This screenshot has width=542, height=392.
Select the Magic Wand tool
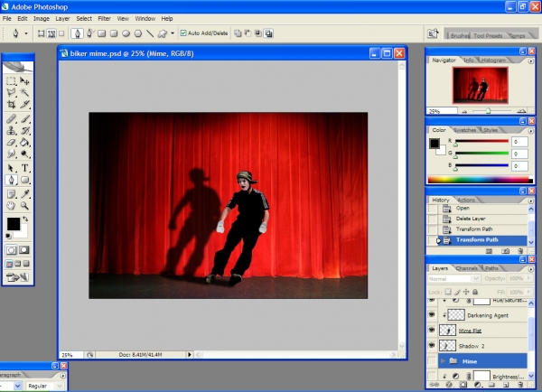pos(24,92)
